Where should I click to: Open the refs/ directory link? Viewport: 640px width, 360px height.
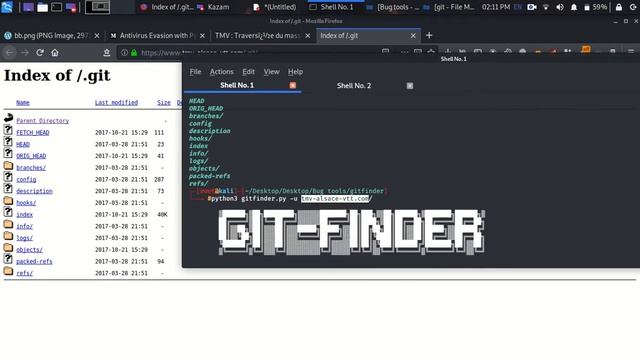pos(24,273)
